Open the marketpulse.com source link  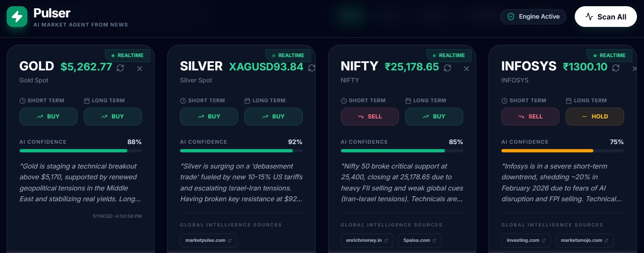point(208,240)
